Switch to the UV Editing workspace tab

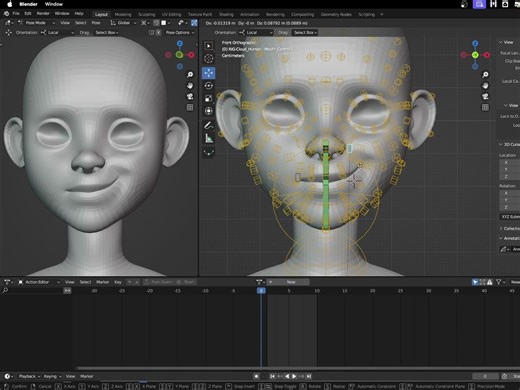(171, 14)
